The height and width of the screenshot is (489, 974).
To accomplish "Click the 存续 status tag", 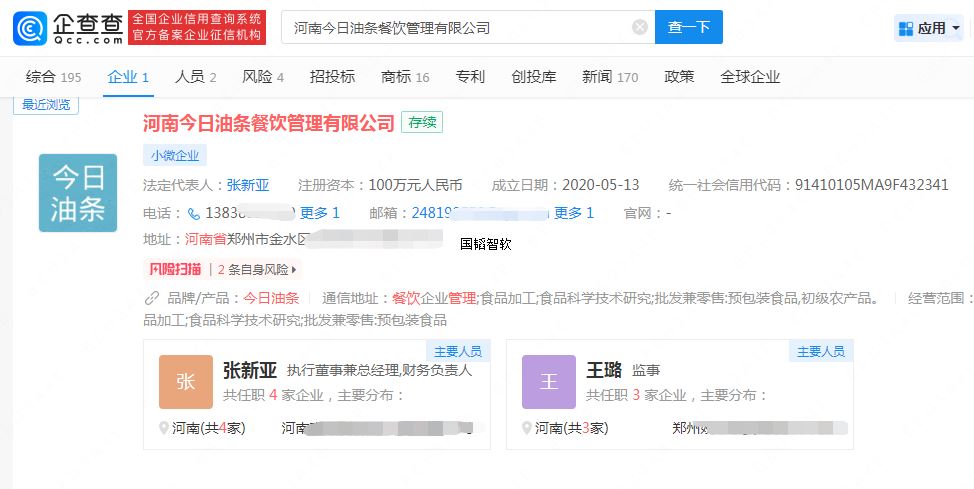I will [422, 122].
